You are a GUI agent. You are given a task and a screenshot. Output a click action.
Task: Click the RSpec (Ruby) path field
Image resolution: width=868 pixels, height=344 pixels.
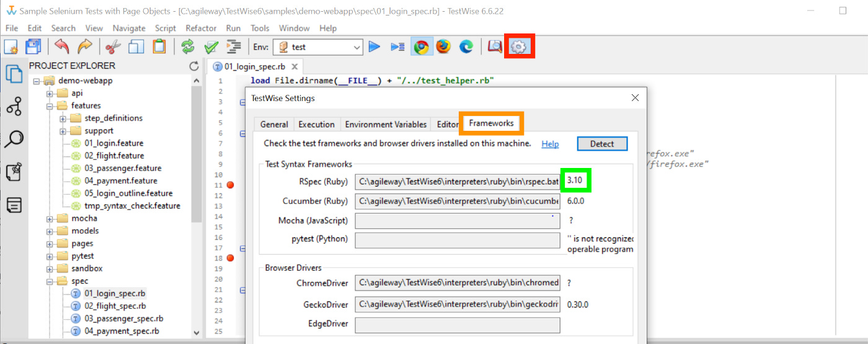[458, 182]
